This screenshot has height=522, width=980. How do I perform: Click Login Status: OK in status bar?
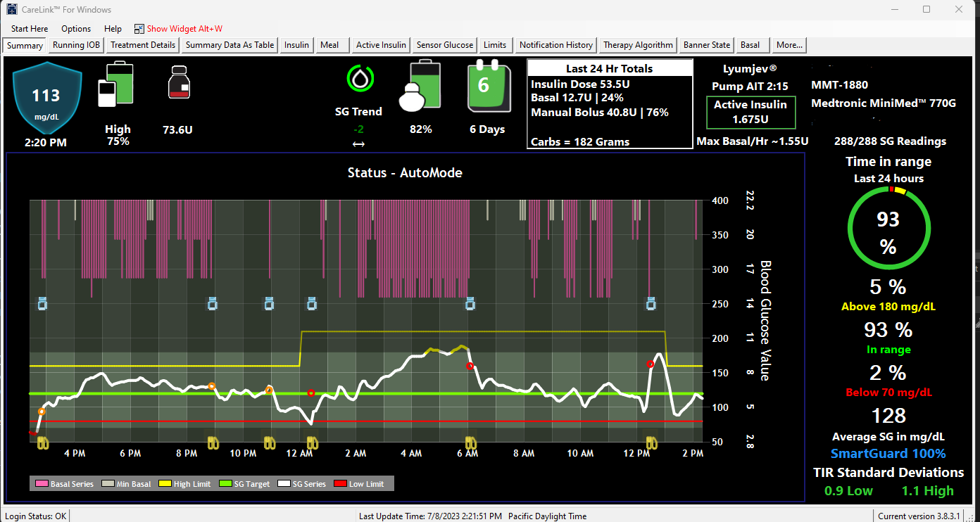pyautogui.click(x=35, y=516)
